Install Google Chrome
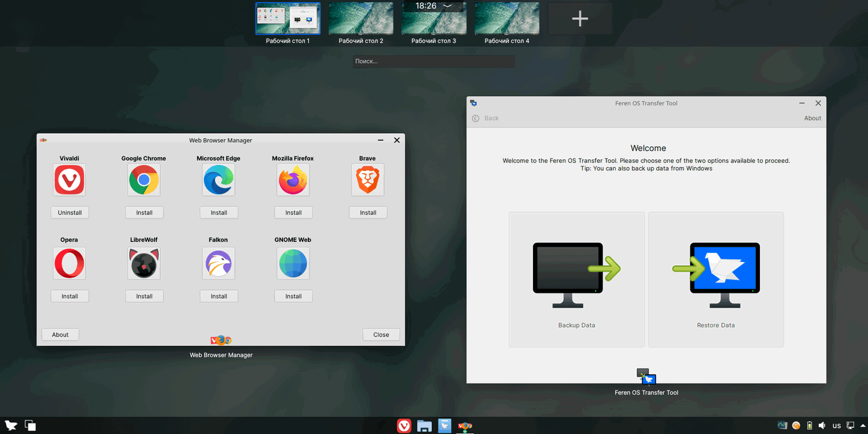This screenshot has width=868, height=434. click(x=144, y=212)
